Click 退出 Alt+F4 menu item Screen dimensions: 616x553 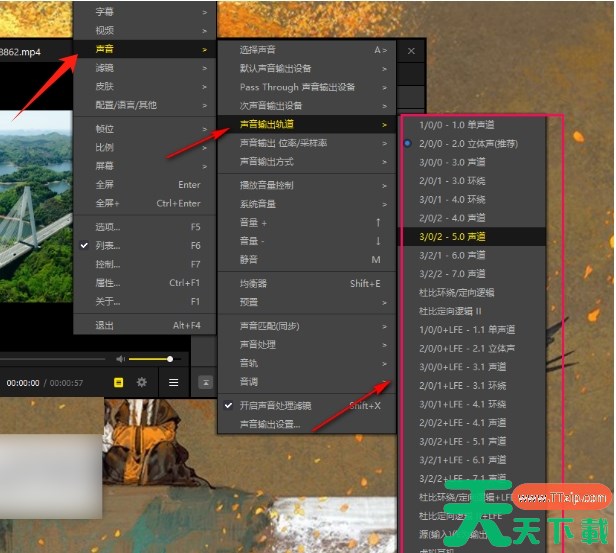click(x=145, y=325)
